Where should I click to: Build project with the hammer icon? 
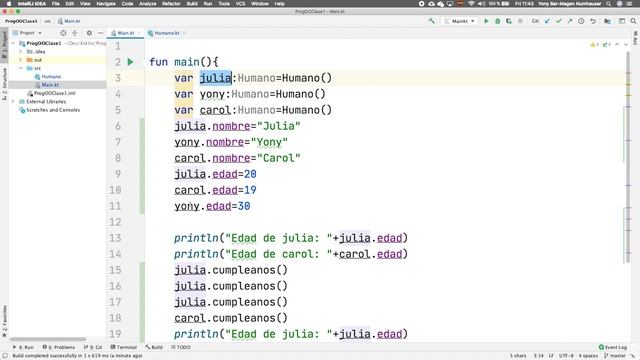(431, 21)
